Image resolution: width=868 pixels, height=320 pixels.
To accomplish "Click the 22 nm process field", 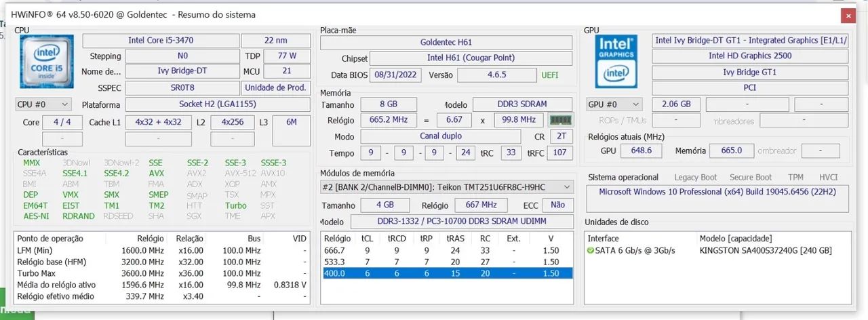I will tap(276, 40).
